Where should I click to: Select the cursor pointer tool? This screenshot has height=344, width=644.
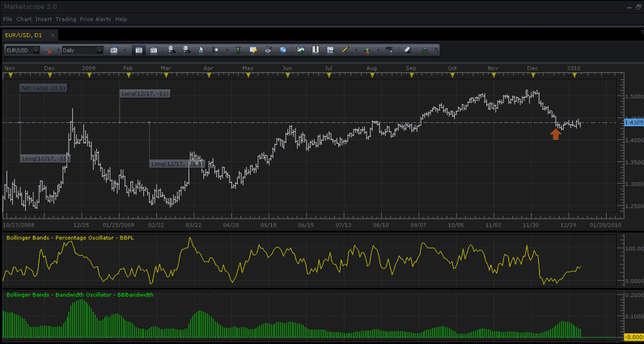[x=201, y=50]
